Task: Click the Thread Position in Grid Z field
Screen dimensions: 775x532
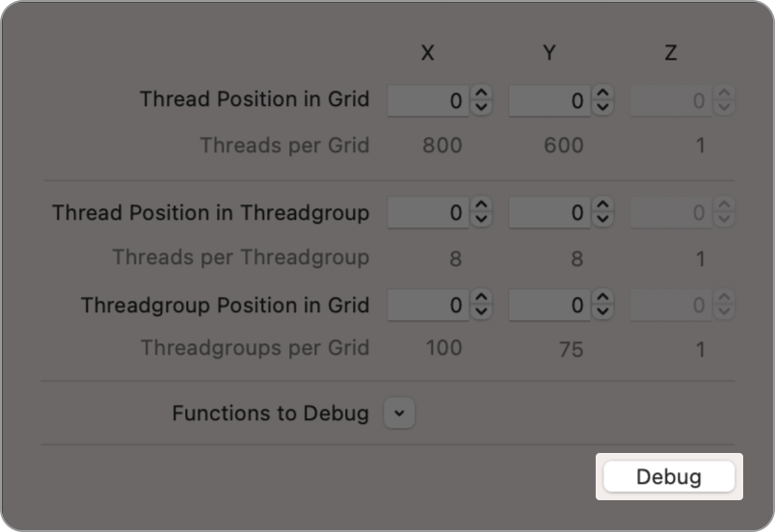Action: click(x=670, y=100)
